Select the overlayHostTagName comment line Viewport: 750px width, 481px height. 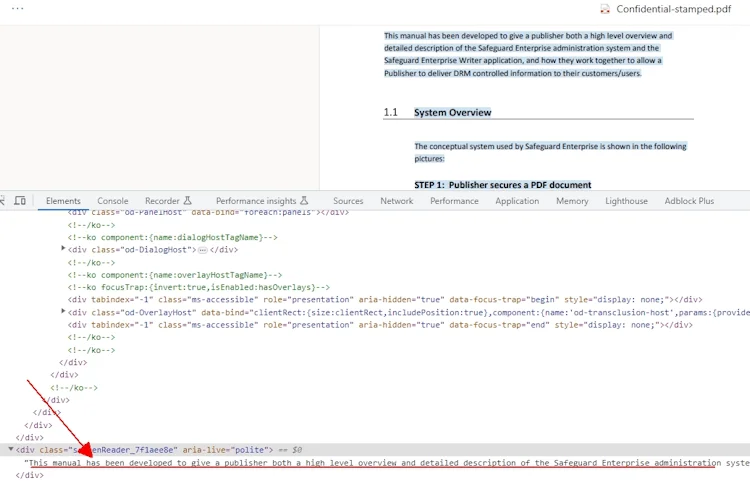tap(175, 275)
